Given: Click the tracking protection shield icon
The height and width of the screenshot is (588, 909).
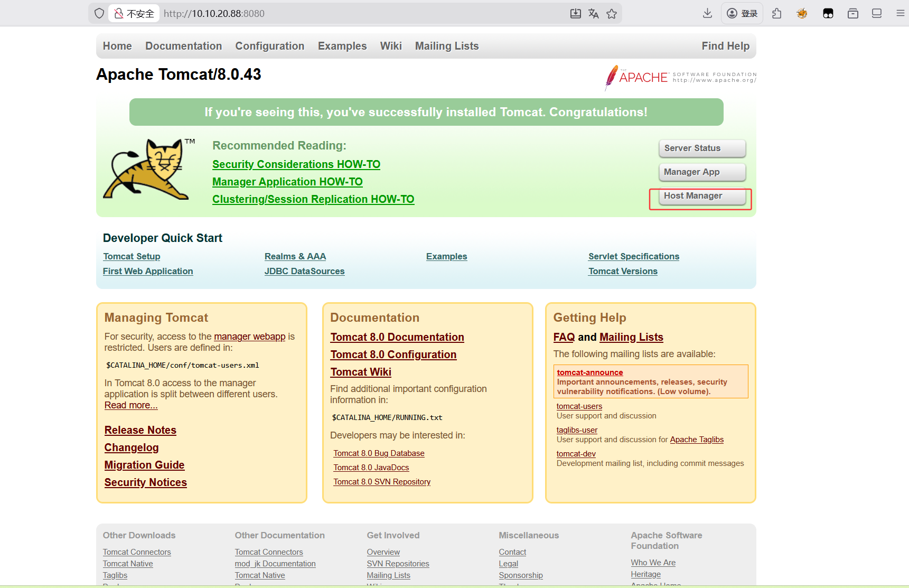Looking at the screenshot, I should click(x=99, y=14).
